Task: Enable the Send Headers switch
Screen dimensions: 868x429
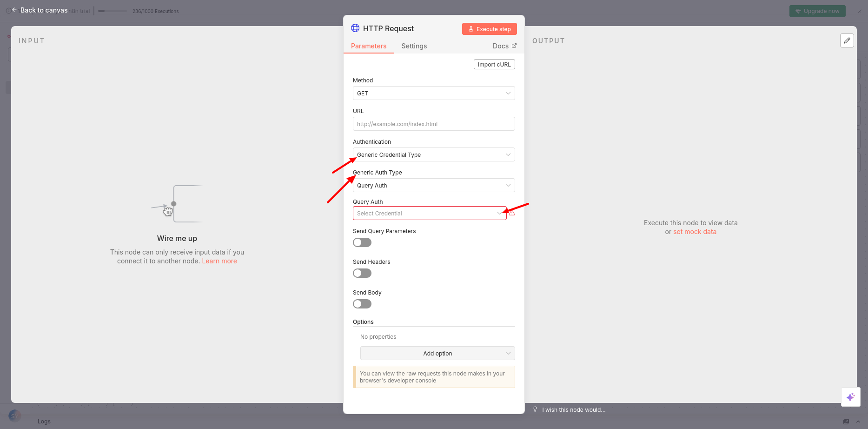Action: coord(362,273)
